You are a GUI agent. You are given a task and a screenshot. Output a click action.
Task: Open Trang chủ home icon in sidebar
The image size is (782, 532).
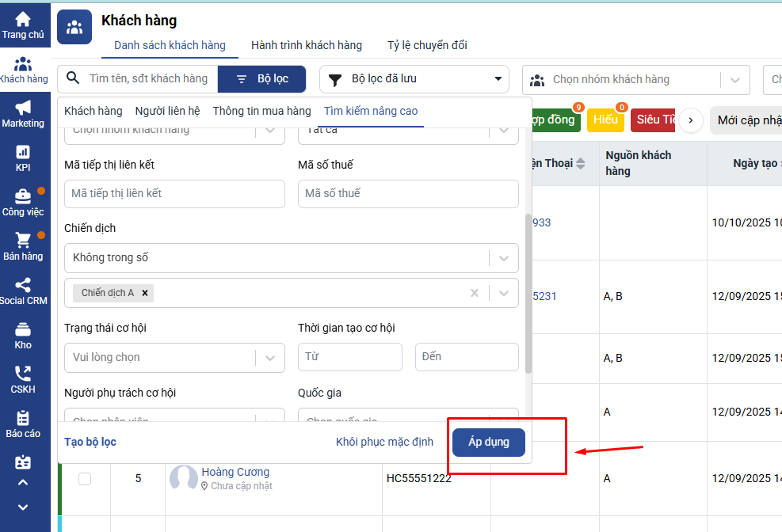[23, 20]
